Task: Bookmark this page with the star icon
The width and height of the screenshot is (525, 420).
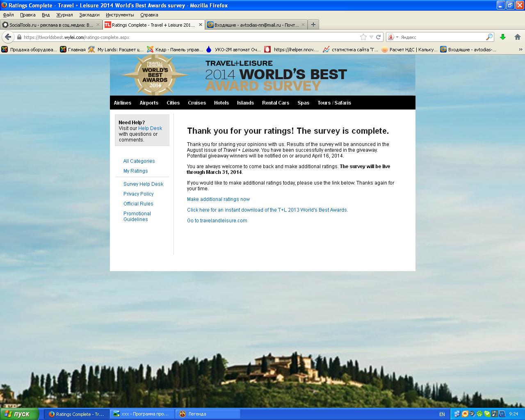Action: click(363, 37)
